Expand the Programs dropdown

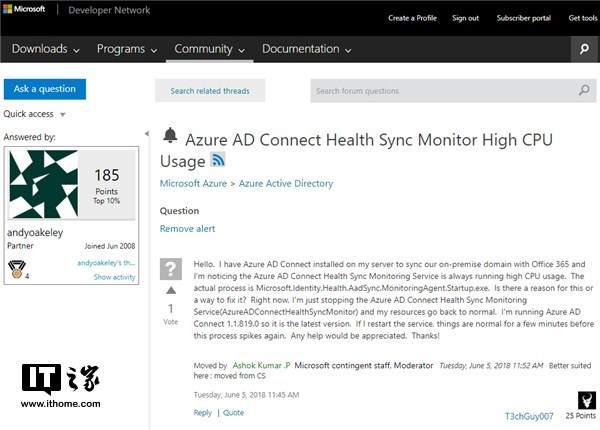tap(127, 49)
